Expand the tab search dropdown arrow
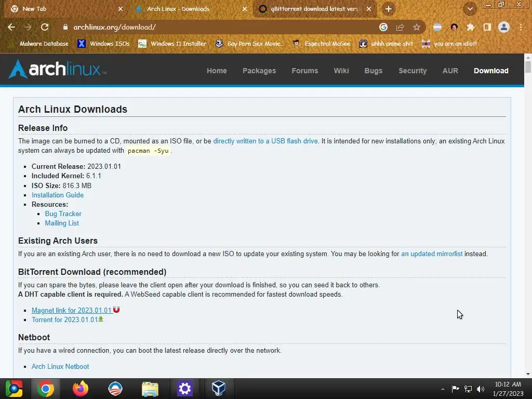Viewport: 532px width, 399px height. click(x=470, y=9)
